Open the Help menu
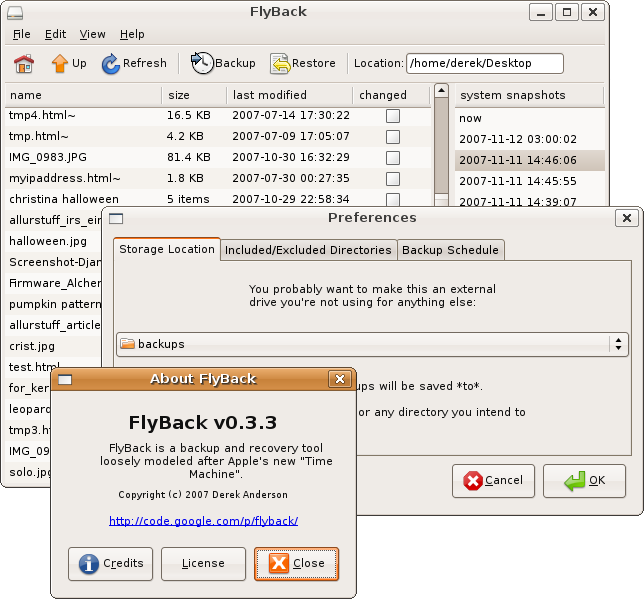This screenshot has width=644, height=599. click(x=132, y=34)
